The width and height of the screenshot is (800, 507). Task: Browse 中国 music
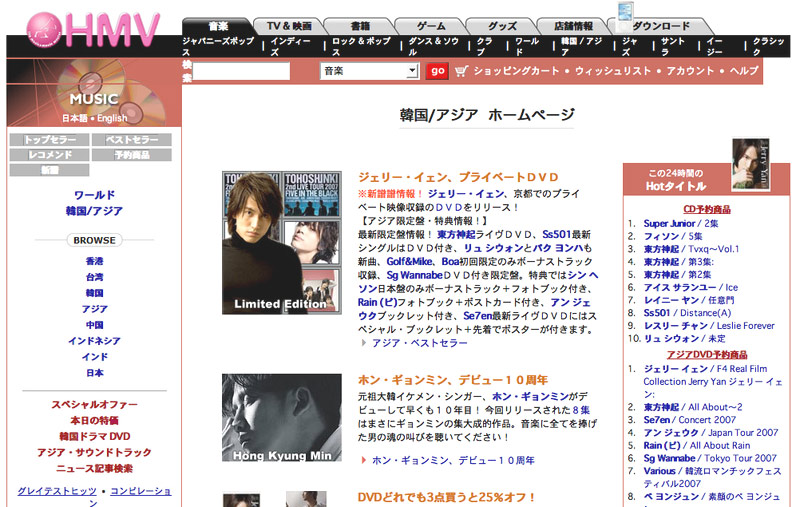pyautogui.click(x=94, y=325)
